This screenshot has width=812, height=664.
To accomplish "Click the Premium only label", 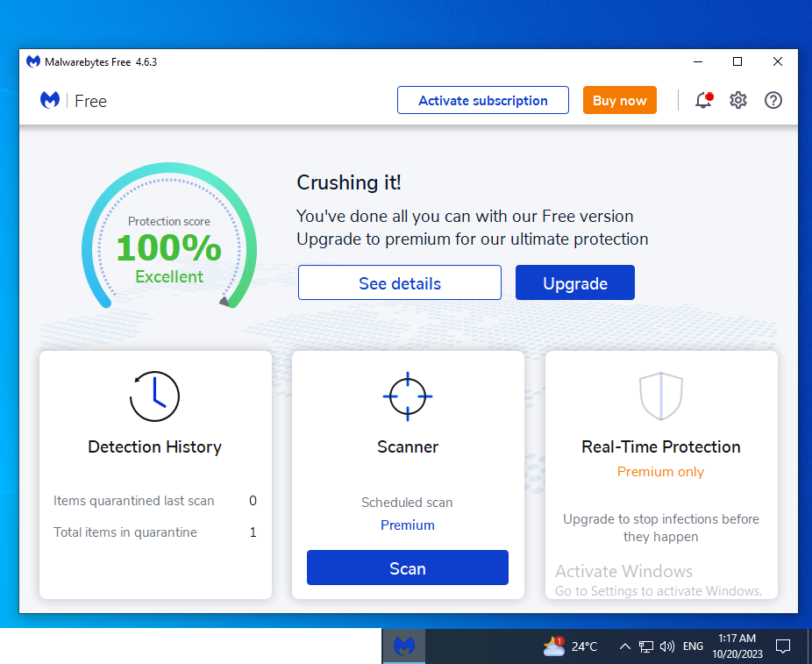I will (660, 472).
